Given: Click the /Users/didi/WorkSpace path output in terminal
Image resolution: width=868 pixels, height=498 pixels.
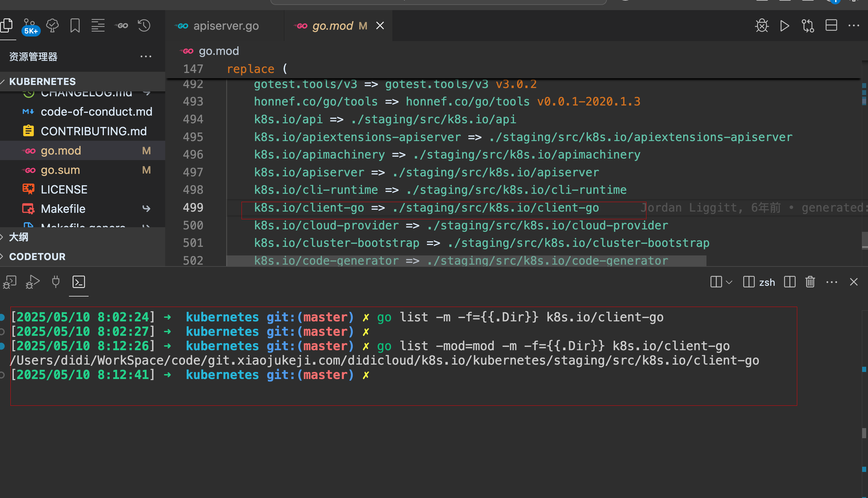Looking at the screenshot, I should [385, 361].
